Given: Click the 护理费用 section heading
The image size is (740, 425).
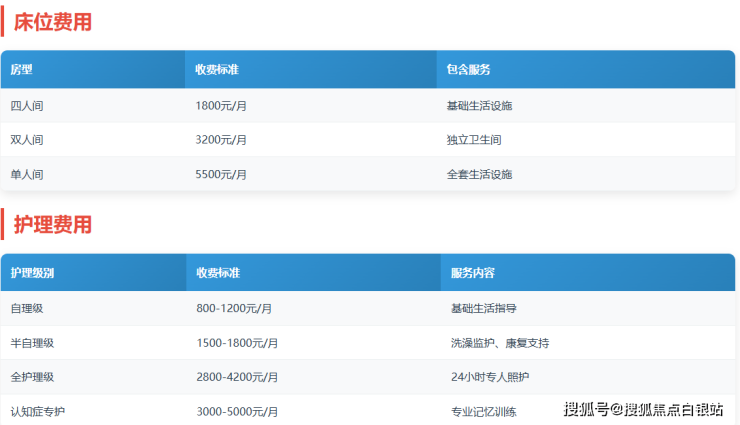Looking at the screenshot, I should 52,225.
